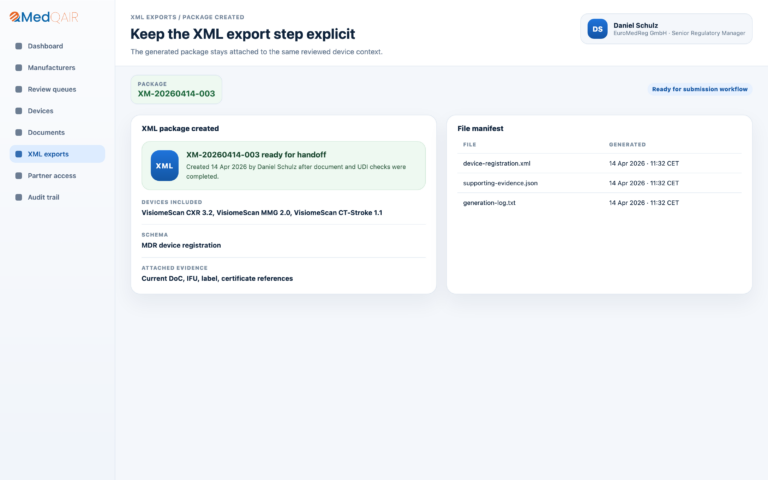Open the Dashboard menu item
This screenshot has height=480, width=768.
pyautogui.click(x=57, y=46)
